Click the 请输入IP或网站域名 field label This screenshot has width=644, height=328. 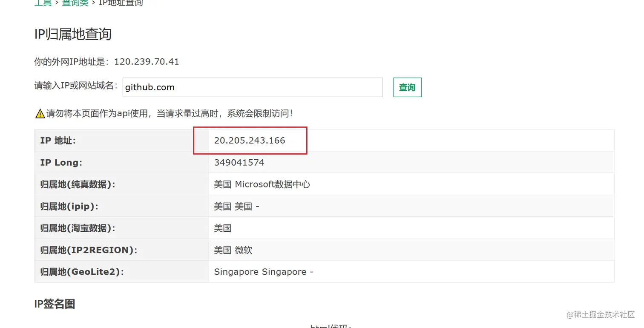76,86
